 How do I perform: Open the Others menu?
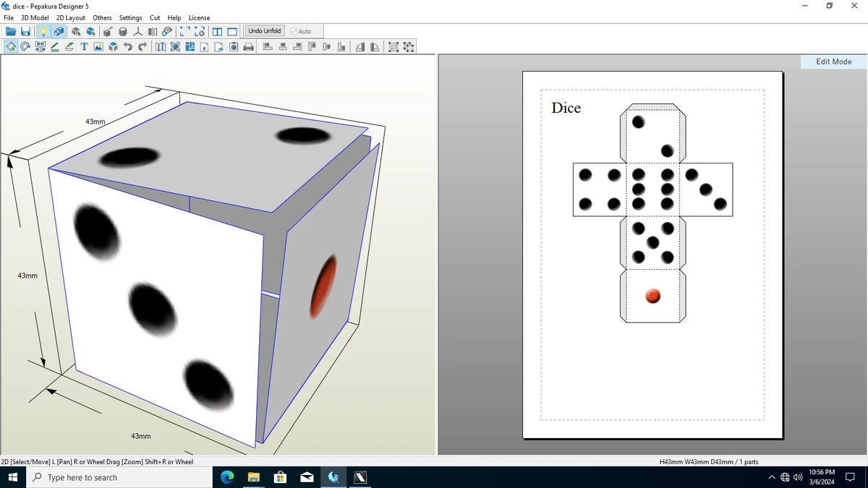point(102,18)
